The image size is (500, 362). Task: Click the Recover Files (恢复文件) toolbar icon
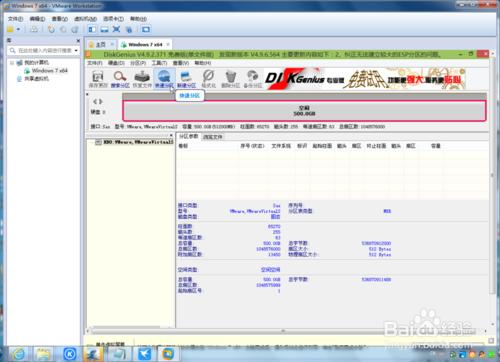(x=142, y=79)
